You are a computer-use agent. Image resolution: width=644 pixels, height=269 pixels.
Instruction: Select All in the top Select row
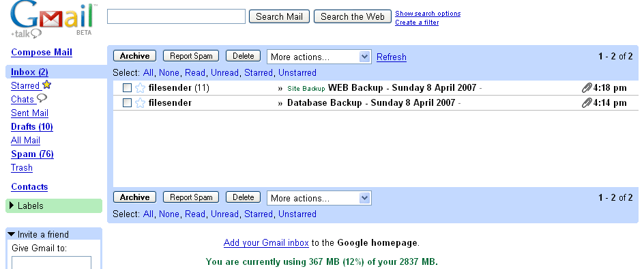click(148, 73)
